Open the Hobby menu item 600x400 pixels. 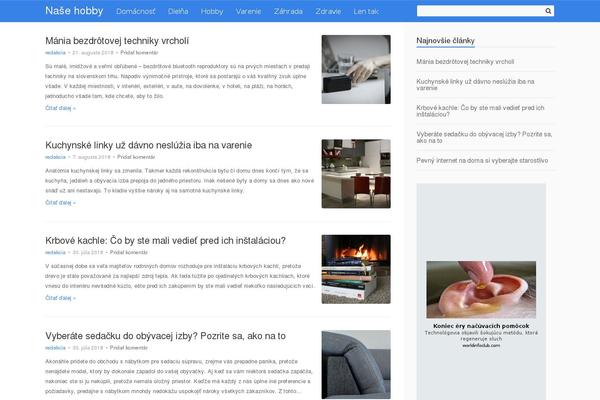[x=212, y=11]
